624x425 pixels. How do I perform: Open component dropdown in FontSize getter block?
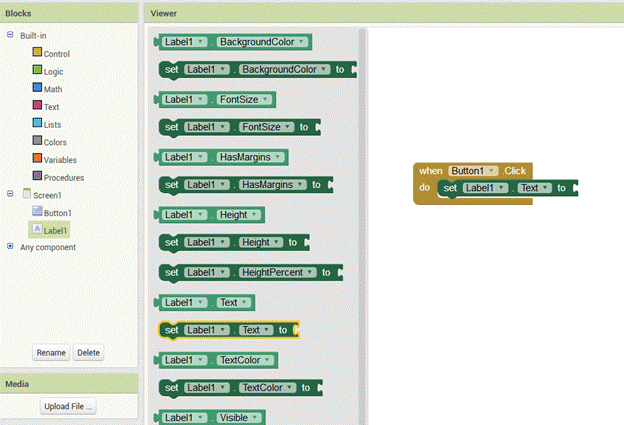point(200,99)
